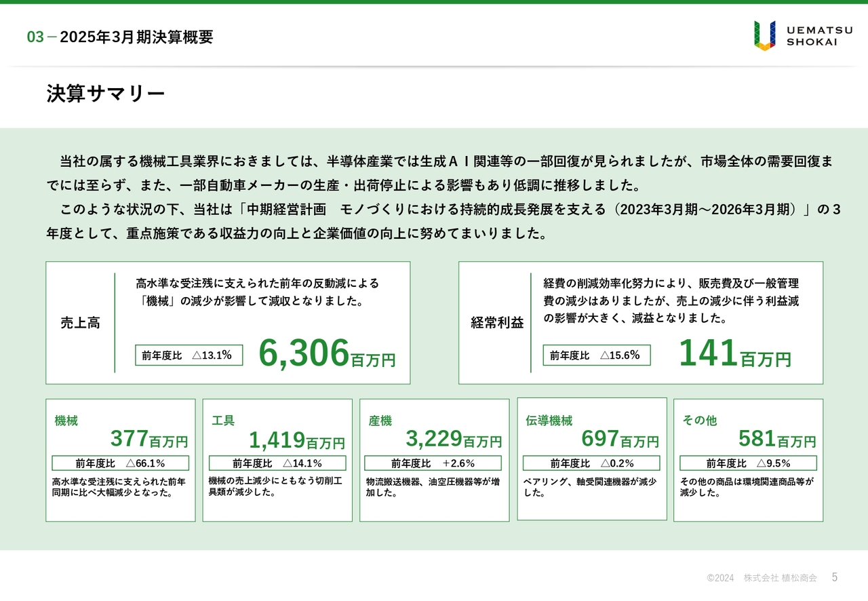Click the 前年度比 △13.1% box
868x601 pixels.
click(x=189, y=355)
